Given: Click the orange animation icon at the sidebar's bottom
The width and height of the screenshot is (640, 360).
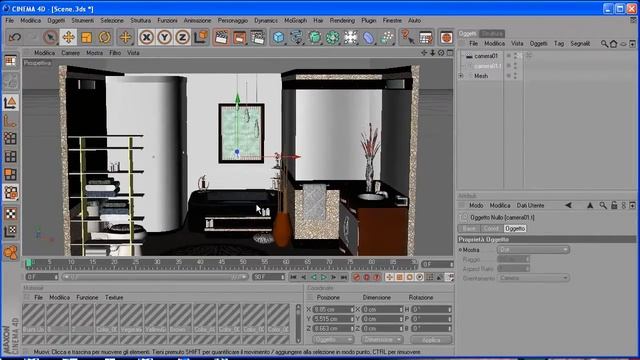Looking at the screenshot, I should (x=10, y=252).
